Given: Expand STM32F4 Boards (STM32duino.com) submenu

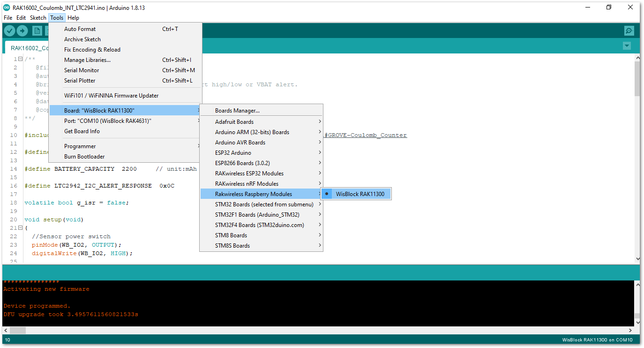Looking at the screenshot, I should 261,225.
